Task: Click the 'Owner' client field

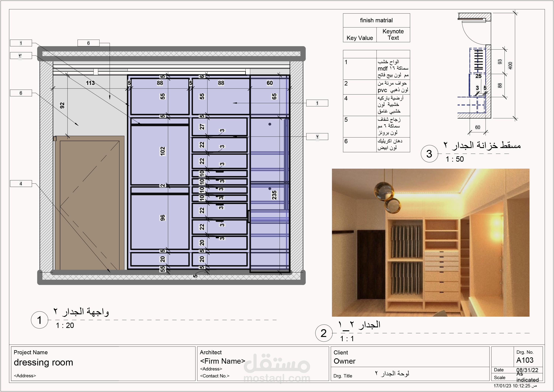Action: (344, 361)
